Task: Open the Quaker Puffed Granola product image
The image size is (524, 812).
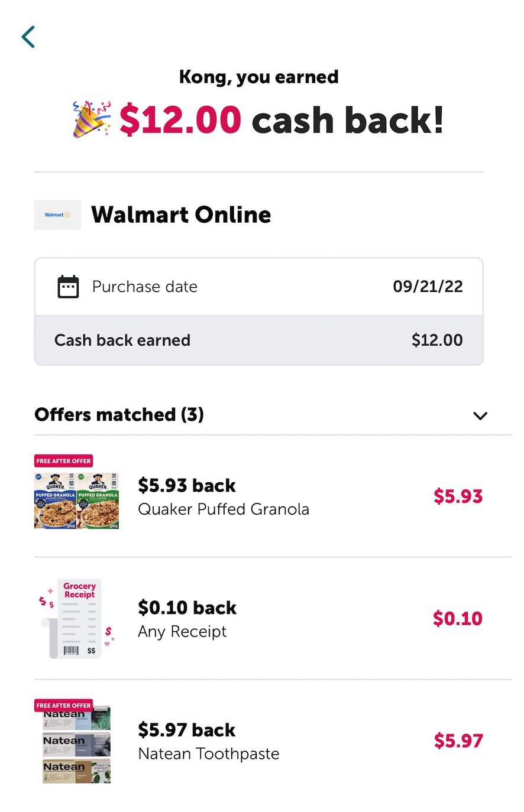Action: point(76,500)
